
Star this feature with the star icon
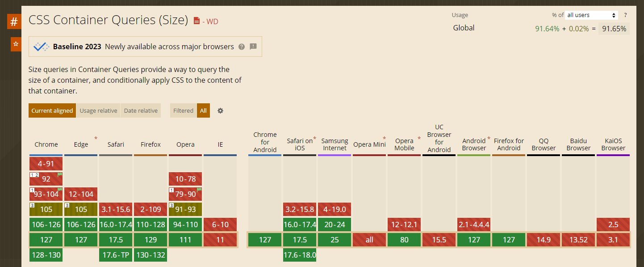[16, 44]
